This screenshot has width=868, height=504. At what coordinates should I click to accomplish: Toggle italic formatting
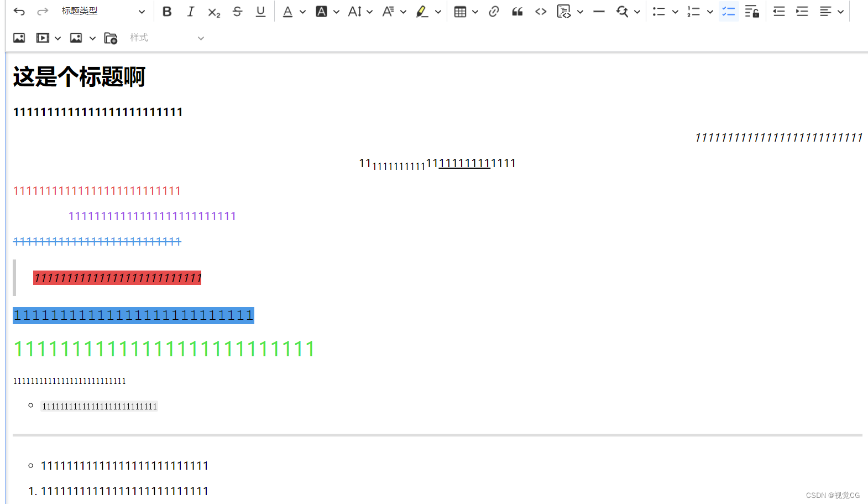click(x=191, y=12)
